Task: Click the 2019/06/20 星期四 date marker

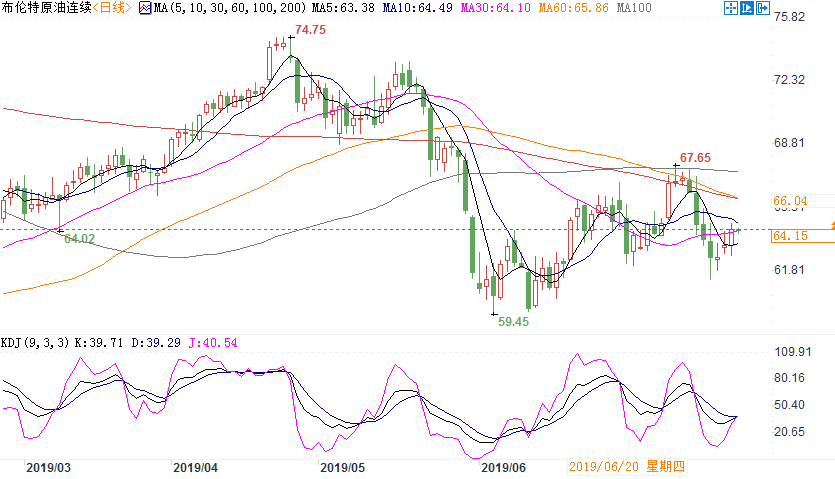Action: [x=627, y=467]
